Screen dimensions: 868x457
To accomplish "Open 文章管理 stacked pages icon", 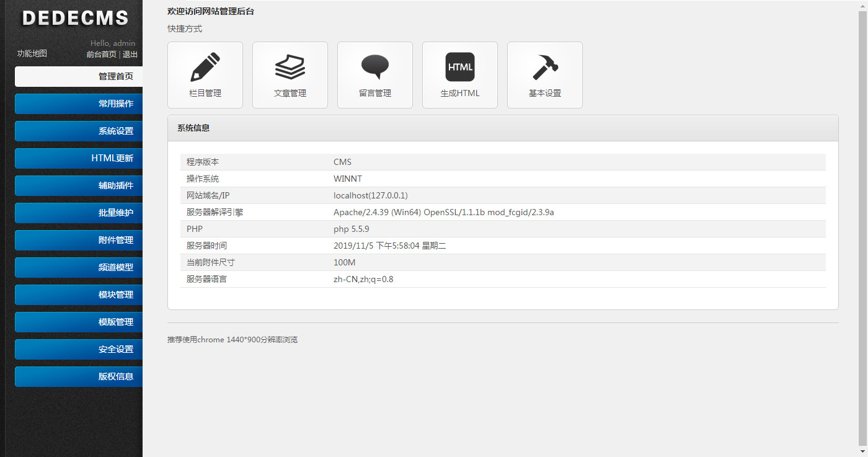I will pos(290,67).
